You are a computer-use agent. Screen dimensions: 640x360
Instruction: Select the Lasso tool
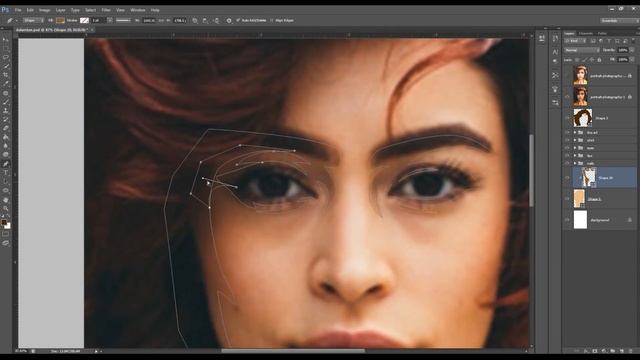6,57
